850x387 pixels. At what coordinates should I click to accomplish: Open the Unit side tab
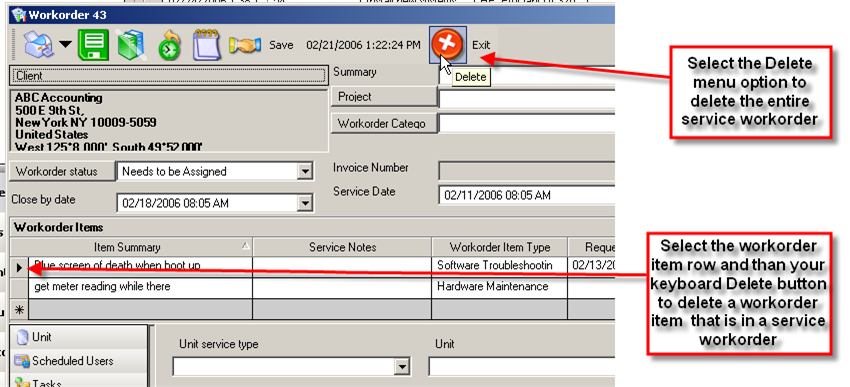coord(79,337)
